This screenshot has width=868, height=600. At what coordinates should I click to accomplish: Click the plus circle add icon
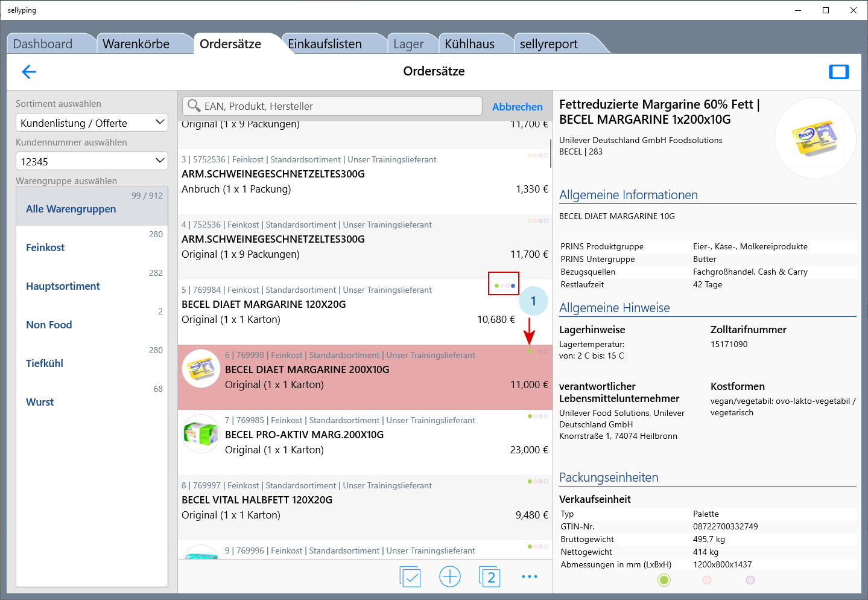(x=450, y=576)
